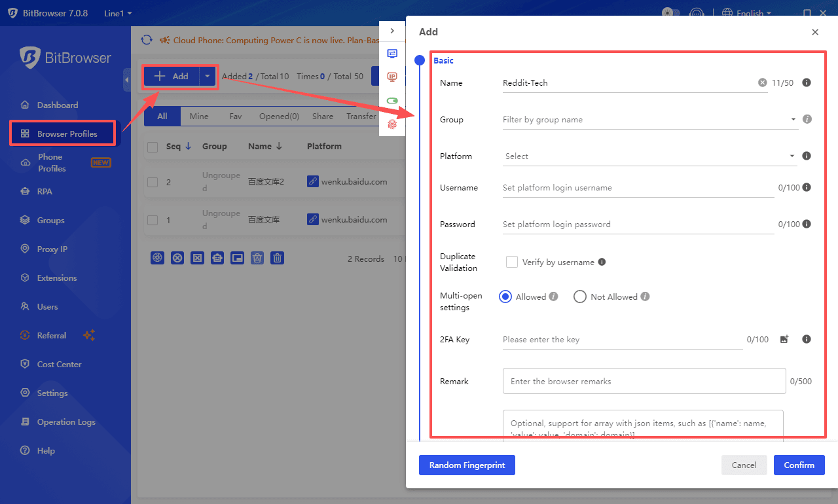Image resolution: width=838 pixels, height=504 pixels.
Task: Open Proxy IP in the sidebar
Action: click(x=52, y=249)
